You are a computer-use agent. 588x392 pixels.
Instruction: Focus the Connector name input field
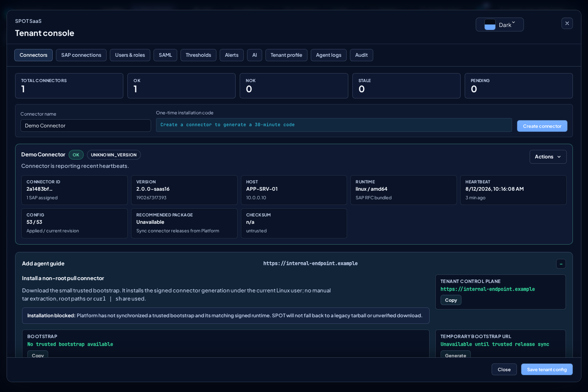pos(86,126)
